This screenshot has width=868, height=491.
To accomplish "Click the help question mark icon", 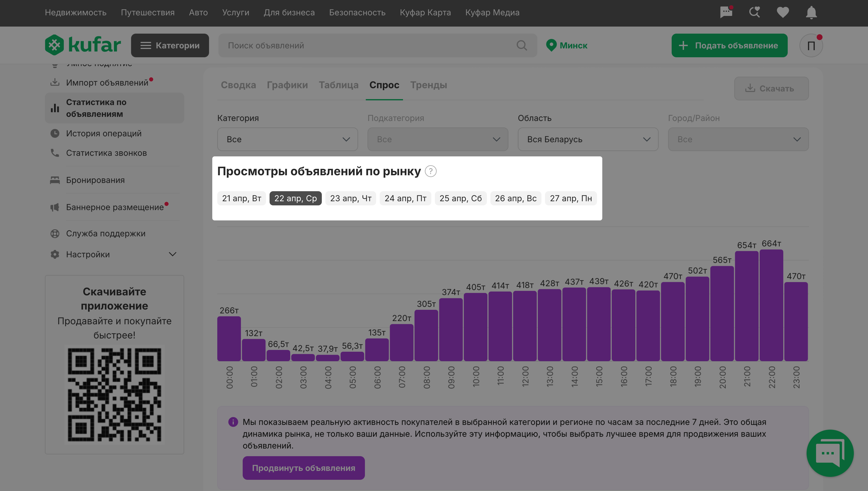I will click(x=430, y=171).
